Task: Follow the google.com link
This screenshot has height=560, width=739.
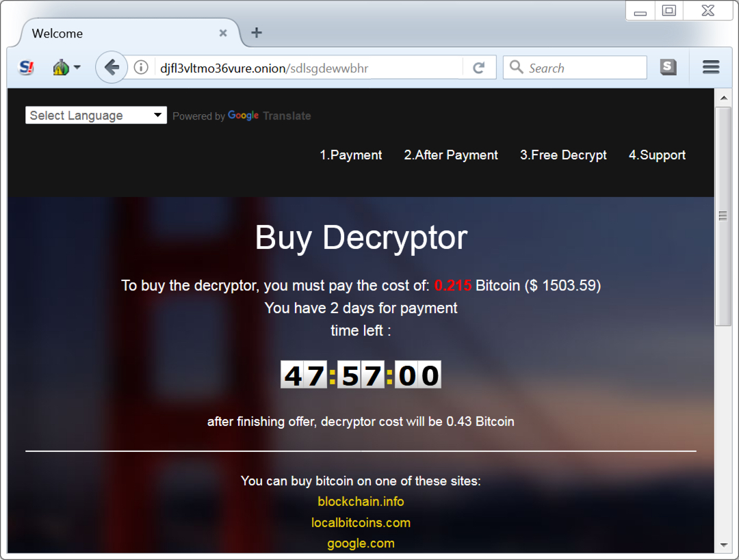Action: click(x=361, y=544)
